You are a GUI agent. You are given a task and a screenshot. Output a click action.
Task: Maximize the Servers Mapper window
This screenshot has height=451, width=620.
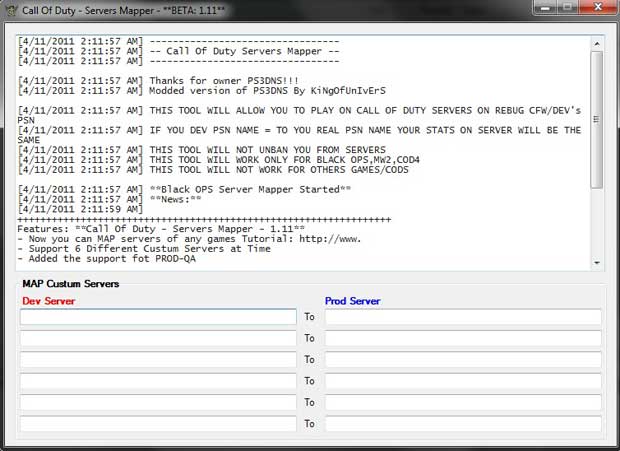[566, 7]
